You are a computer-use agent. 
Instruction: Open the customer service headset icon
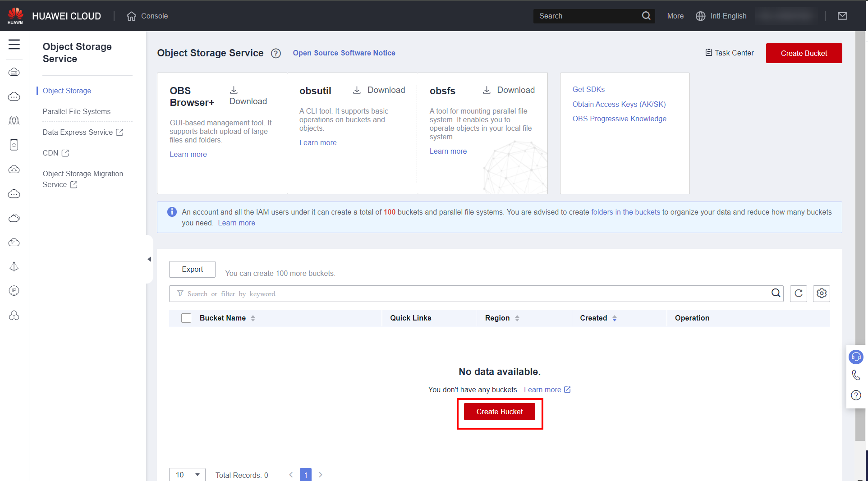[x=855, y=357]
